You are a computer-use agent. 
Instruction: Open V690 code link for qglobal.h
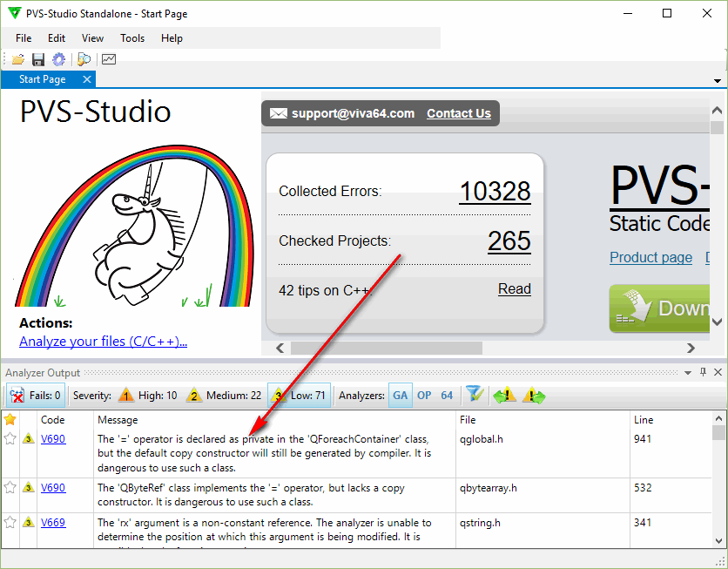[x=53, y=439]
